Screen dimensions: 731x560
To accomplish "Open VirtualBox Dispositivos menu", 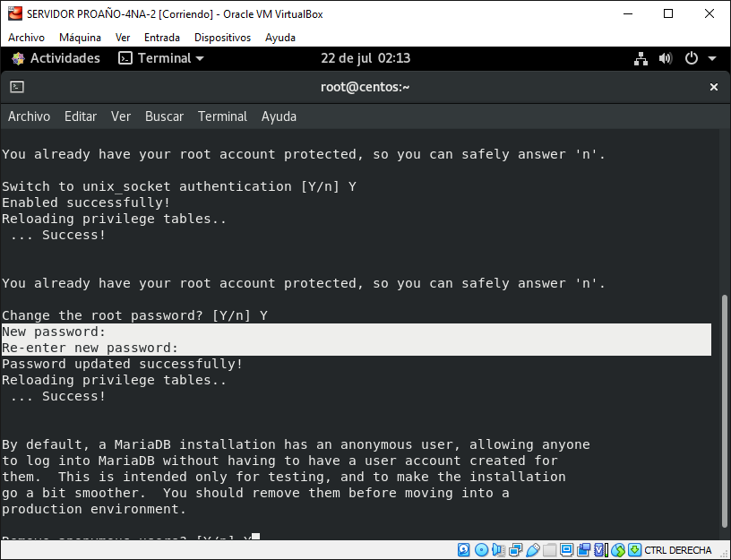I will point(222,38).
